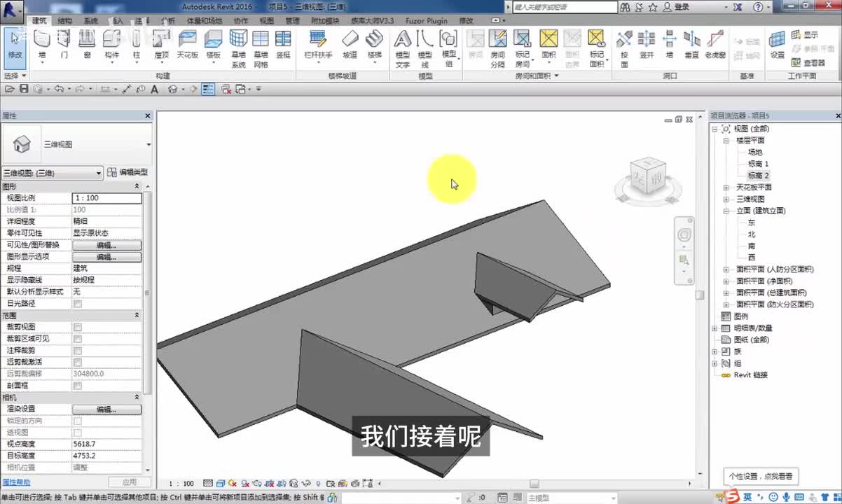Image resolution: width=842 pixels, height=504 pixels.
Task: Toggle the 裁剪区域可见 checkbox
Action: tap(78, 339)
